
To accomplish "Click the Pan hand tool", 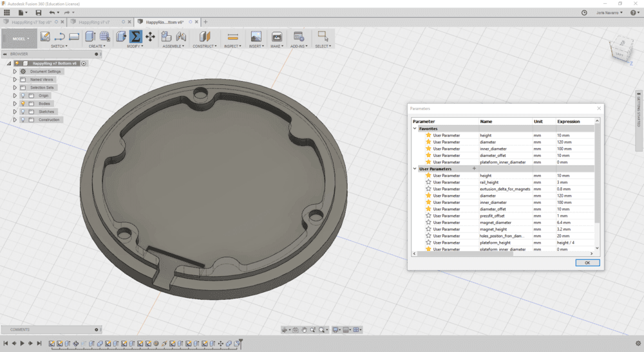I will [x=304, y=330].
